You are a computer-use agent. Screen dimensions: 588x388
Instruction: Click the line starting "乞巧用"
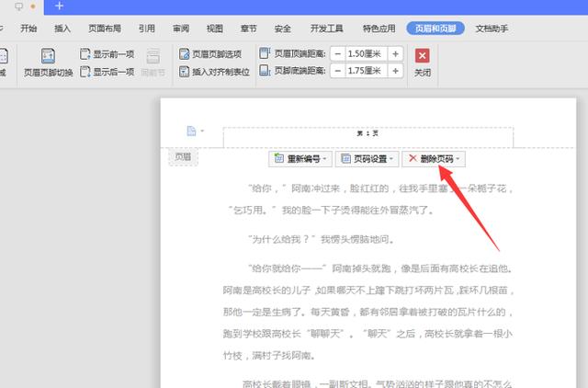[x=331, y=210]
